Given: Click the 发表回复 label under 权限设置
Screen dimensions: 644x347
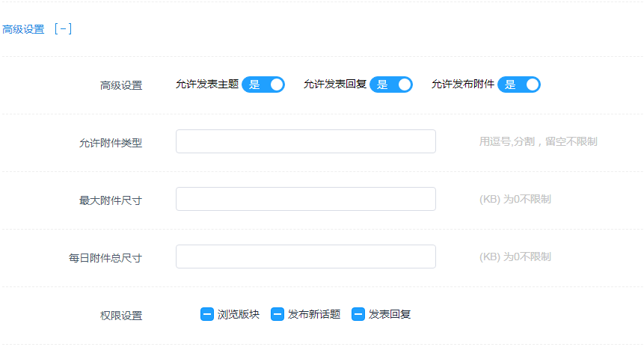Looking at the screenshot, I should (x=390, y=314).
